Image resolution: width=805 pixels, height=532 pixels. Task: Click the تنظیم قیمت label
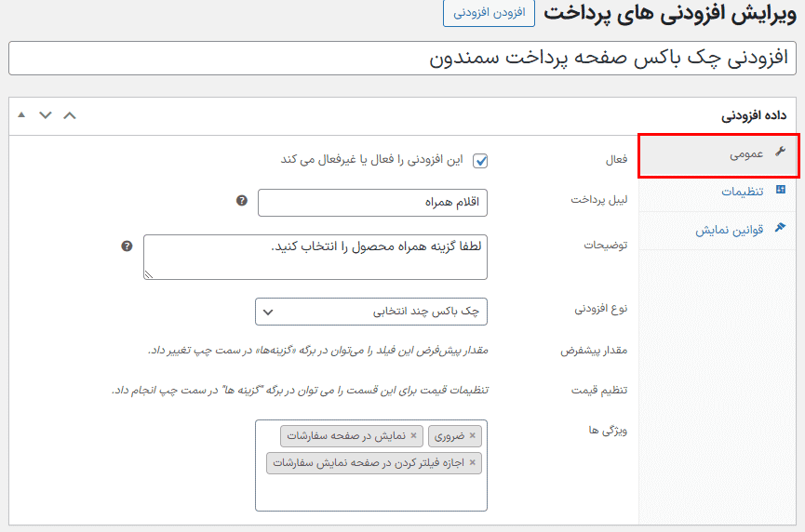(x=599, y=391)
